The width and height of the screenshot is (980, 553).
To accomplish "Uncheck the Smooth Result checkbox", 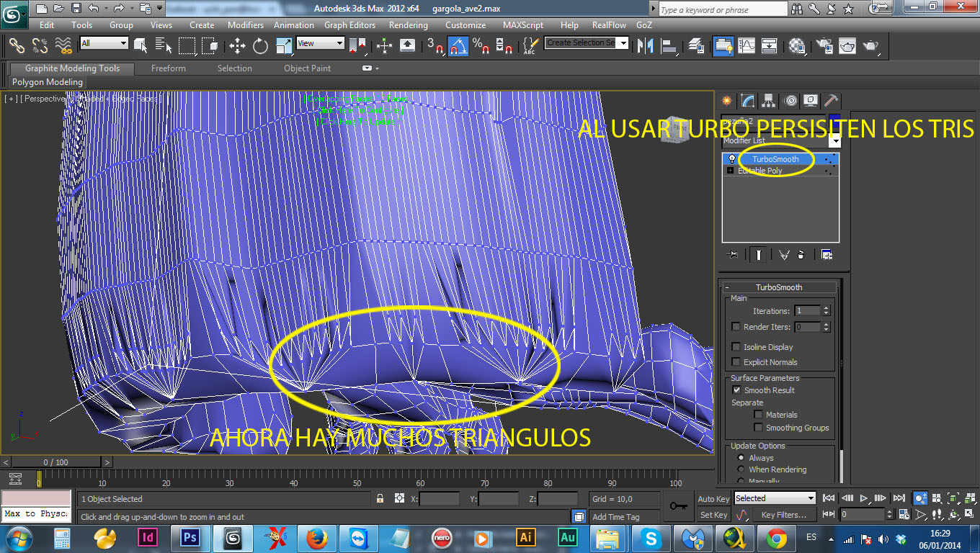I will (736, 390).
